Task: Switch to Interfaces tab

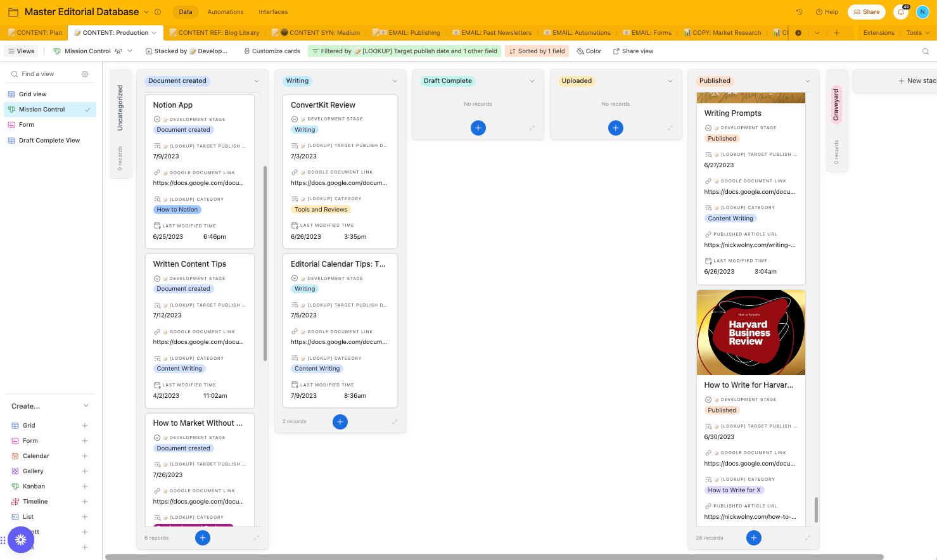Action: pos(273,12)
